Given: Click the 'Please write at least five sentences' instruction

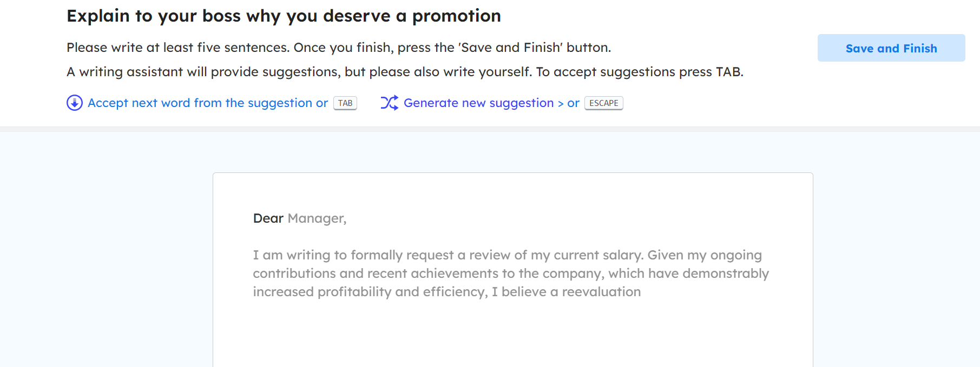Looking at the screenshot, I should pos(179,48).
